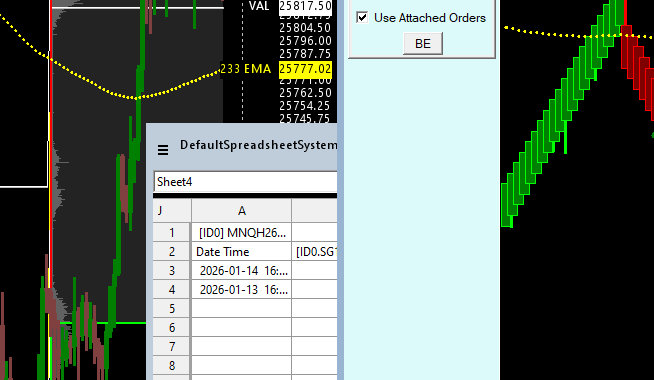Select the Date Time cell
The height and width of the screenshot is (380, 654).
[x=241, y=252]
